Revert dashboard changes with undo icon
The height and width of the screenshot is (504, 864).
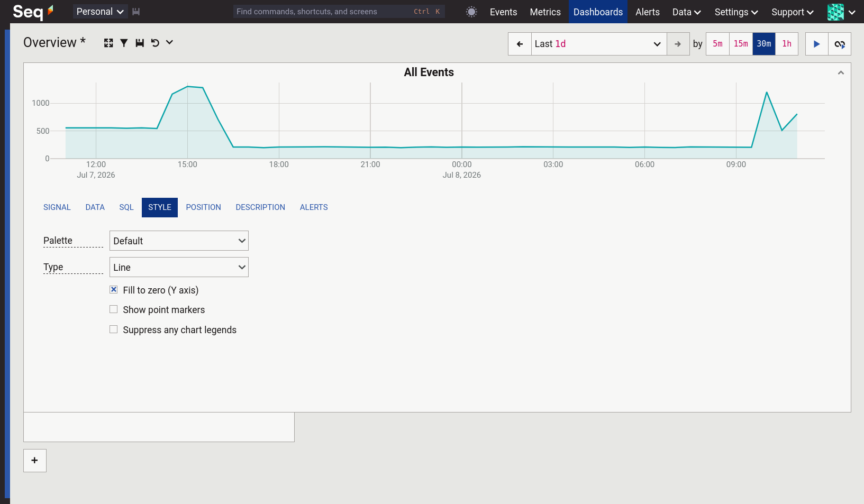(155, 43)
